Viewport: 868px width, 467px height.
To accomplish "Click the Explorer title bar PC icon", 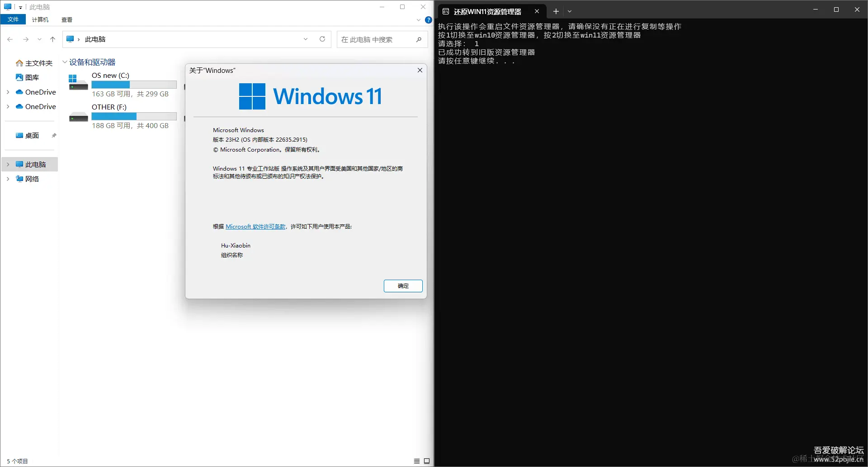I will 8,7.
